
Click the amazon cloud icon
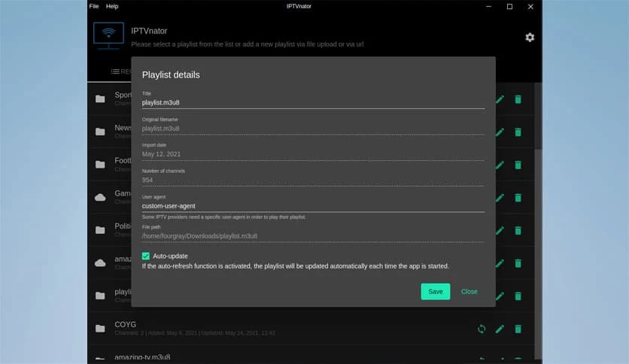click(x=100, y=263)
